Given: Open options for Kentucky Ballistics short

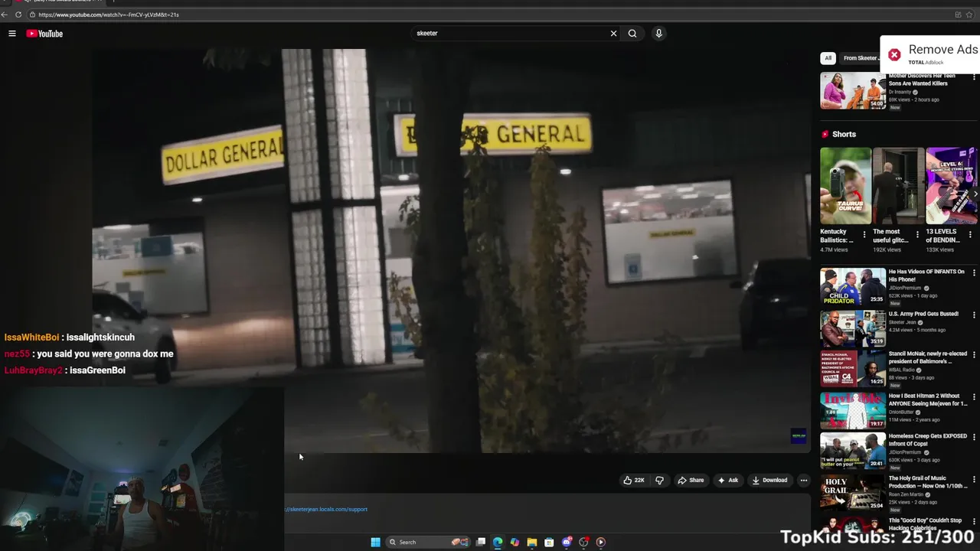Looking at the screenshot, I should click(864, 234).
